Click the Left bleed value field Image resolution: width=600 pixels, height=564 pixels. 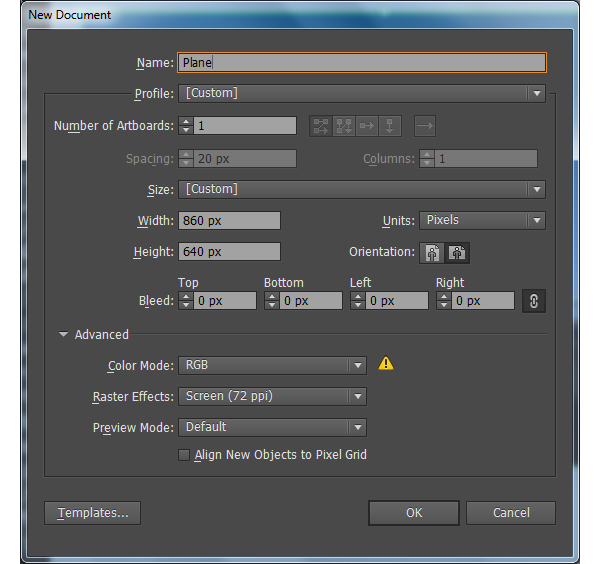click(x=397, y=301)
